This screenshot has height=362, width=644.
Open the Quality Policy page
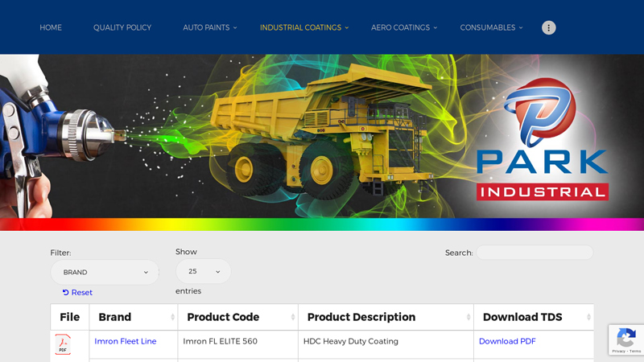(x=122, y=27)
